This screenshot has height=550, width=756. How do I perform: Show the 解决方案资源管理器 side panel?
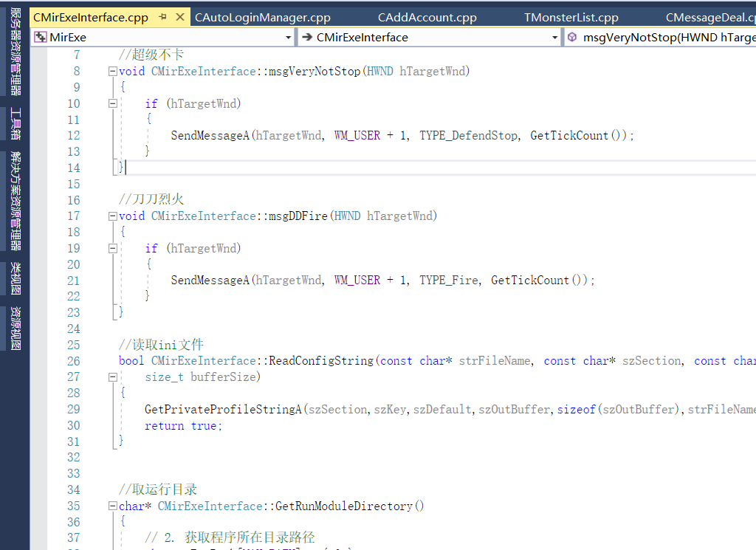(16, 201)
